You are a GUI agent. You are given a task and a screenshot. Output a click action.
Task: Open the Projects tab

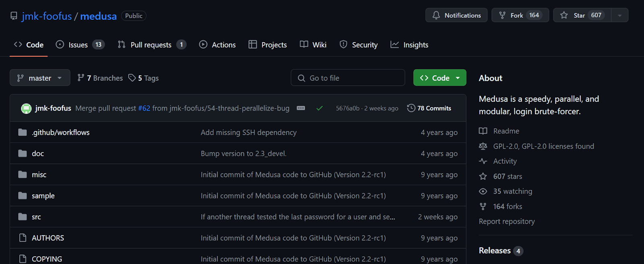pos(268,45)
